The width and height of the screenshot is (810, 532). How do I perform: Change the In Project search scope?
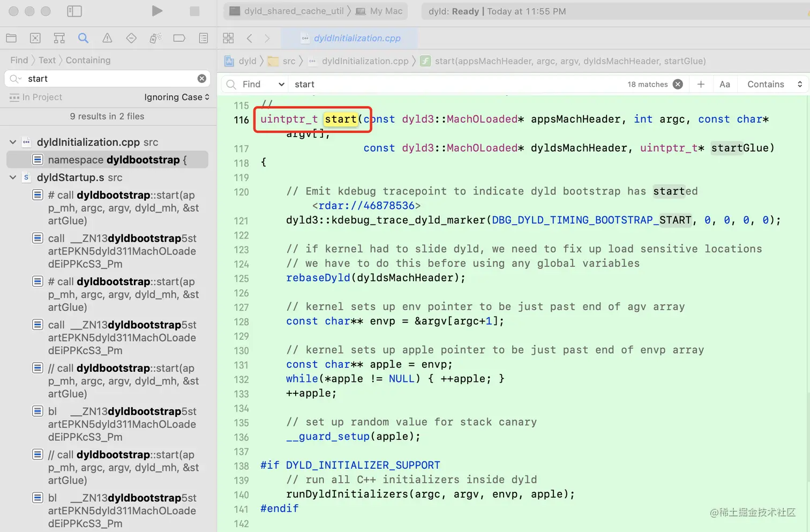click(36, 97)
